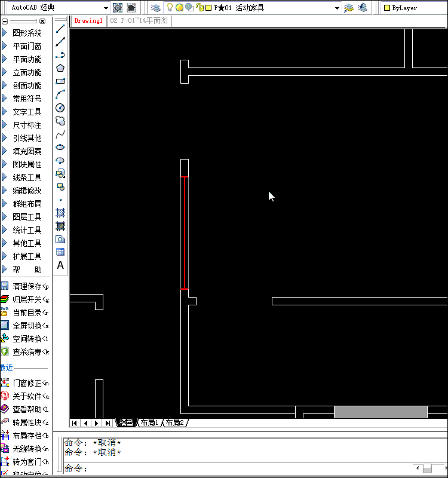This screenshot has height=478, width=448.
Task: Select the Hatch tool
Action: pyautogui.click(x=60, y=213)
